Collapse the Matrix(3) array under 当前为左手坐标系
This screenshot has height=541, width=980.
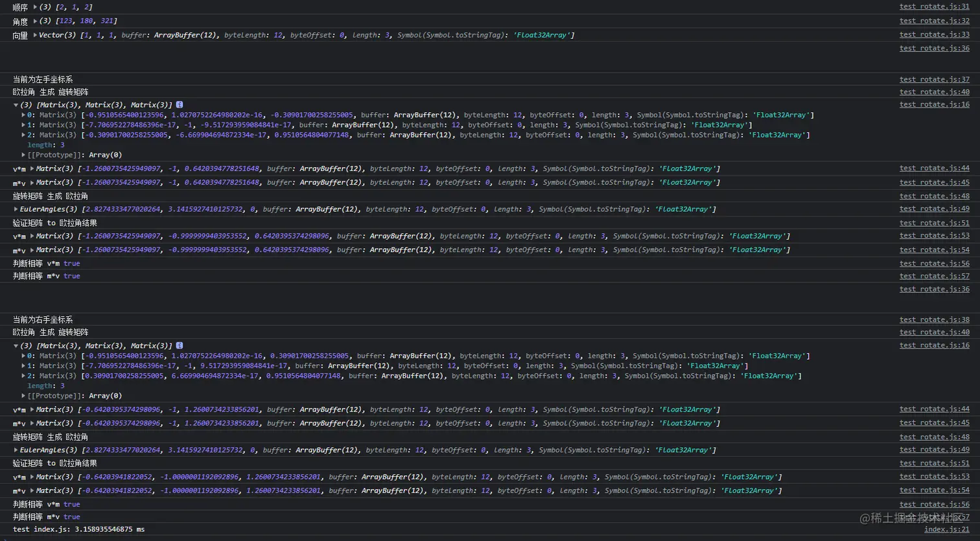click(16, 105)
